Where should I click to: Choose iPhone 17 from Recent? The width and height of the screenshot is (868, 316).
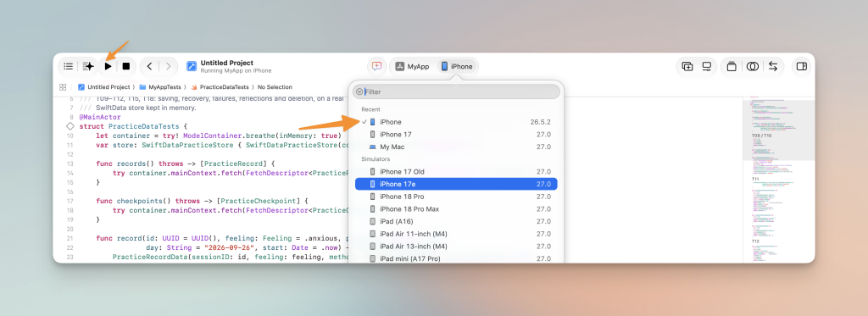[x=456, y=135]
